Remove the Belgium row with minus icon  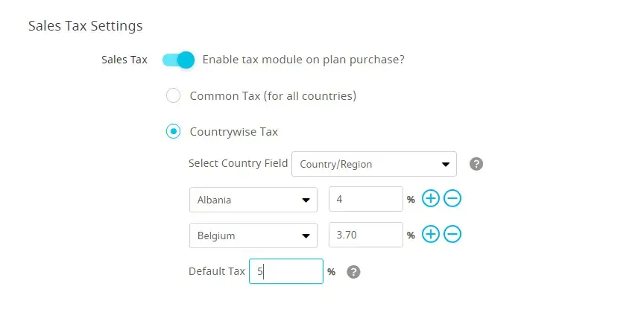(452, 235)
